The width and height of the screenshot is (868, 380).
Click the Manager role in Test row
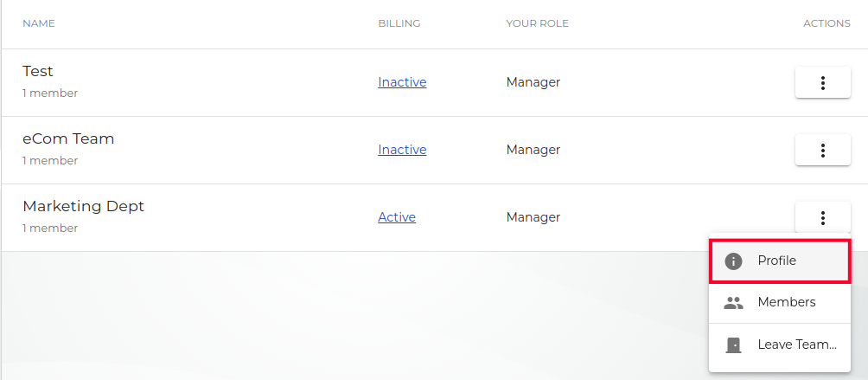[x=533, y=83]
